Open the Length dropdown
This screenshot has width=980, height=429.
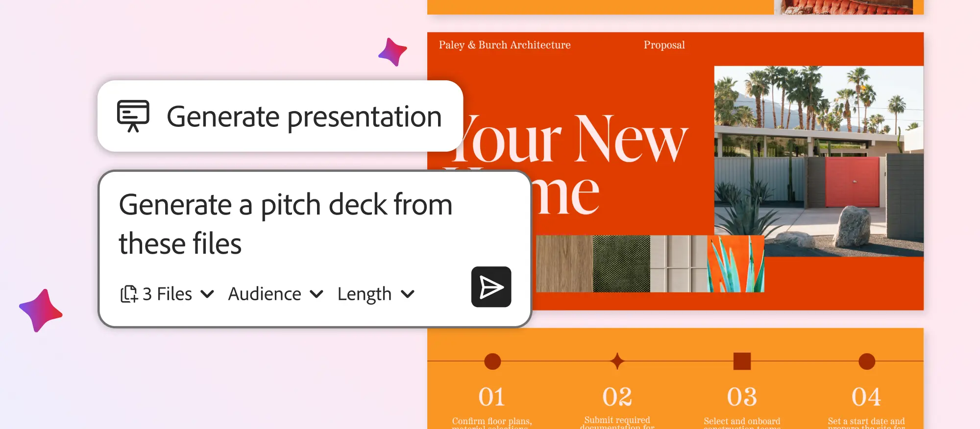376,294
